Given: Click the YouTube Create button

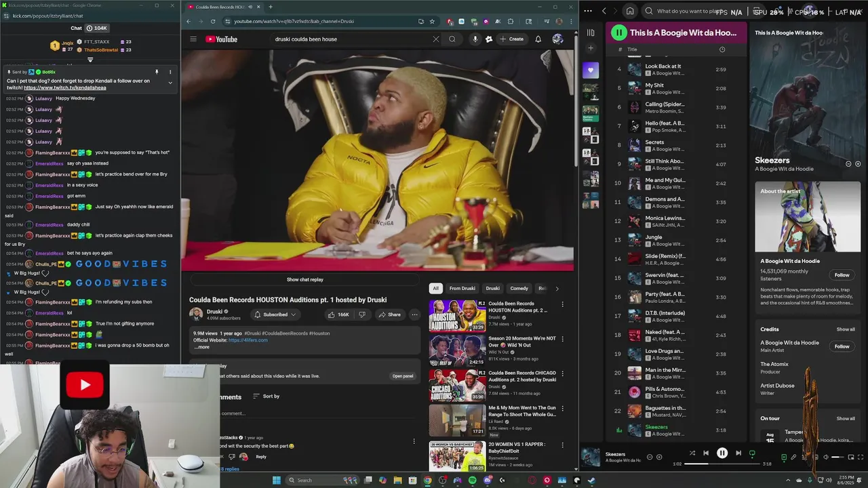Looking at the screenshot, I should click(512, 39).
